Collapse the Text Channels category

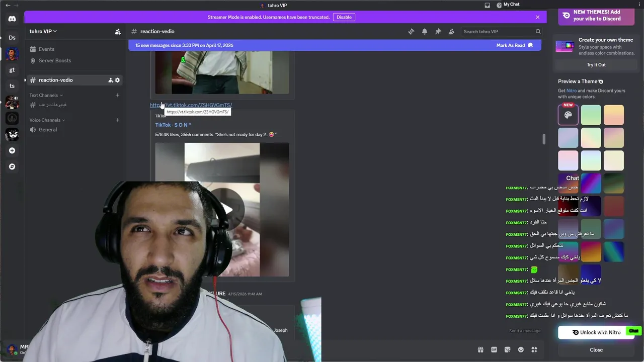(x=46, y=95)
